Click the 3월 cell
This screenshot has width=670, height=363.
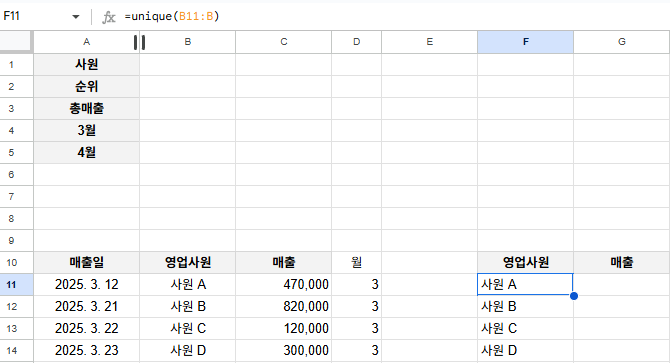point(86,131)
